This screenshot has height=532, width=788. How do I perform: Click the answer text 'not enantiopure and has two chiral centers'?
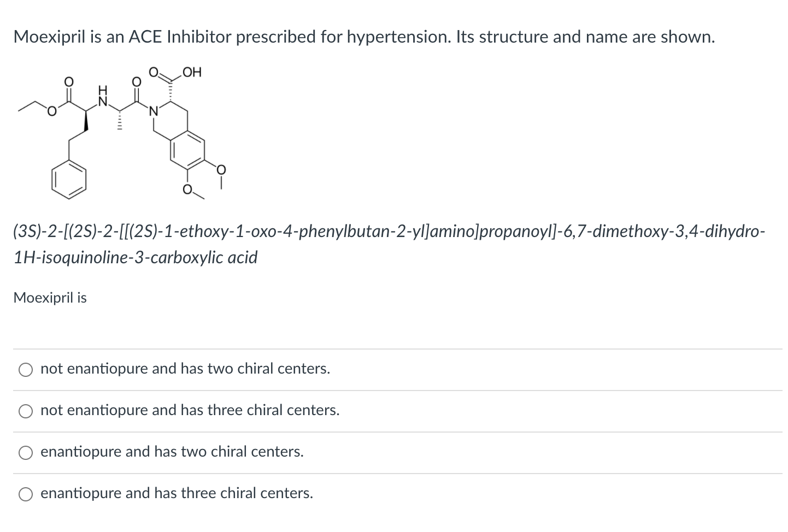coord(185,369)
